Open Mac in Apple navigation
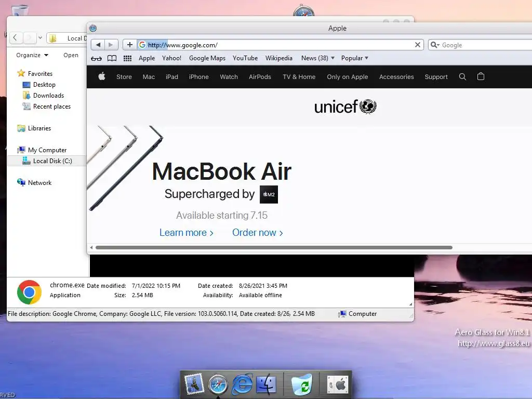The width and height of the screenshot is (532, 399). (x=149, y=77)
